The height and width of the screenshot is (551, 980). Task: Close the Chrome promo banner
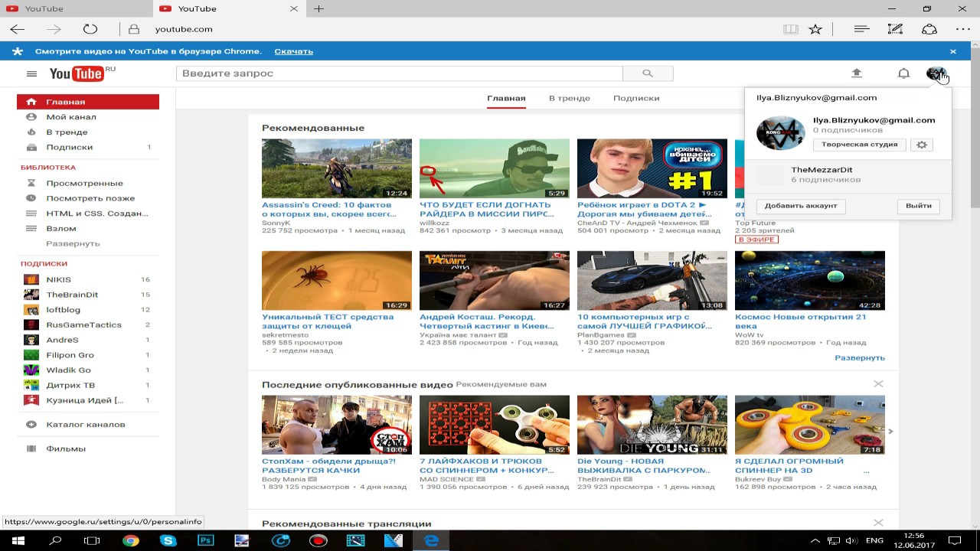(x=953, y=51)
